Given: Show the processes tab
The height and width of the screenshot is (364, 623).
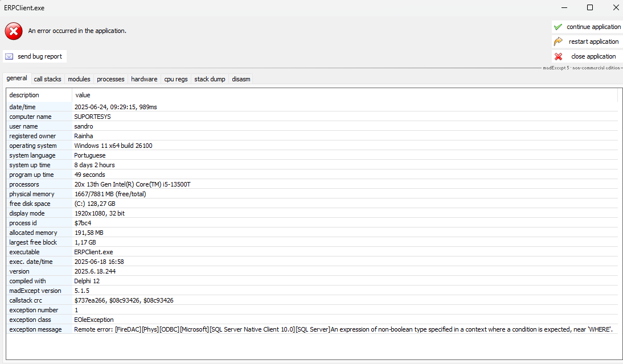Looking at the screenshot, I should click(110, 79).
